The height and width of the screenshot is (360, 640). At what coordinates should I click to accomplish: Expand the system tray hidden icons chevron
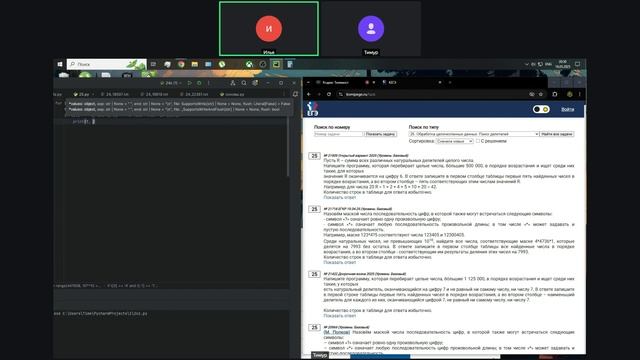pos(527,64)
